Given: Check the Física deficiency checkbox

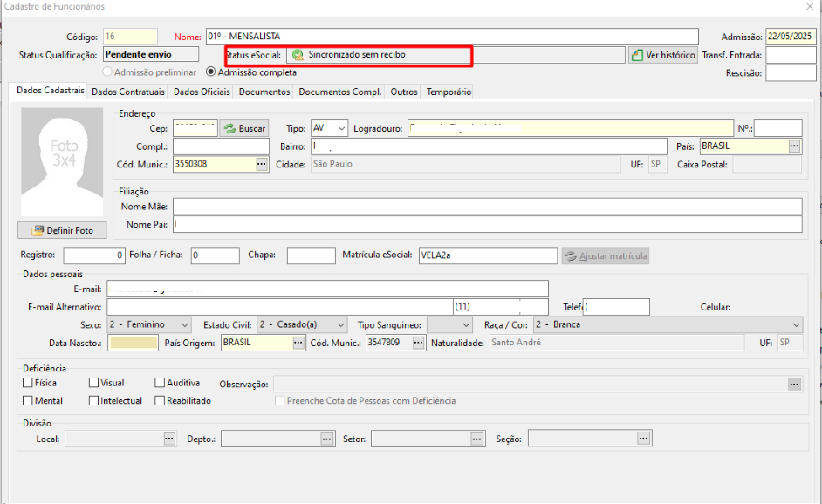Looking at the screenshot, I should tap(28, 383).
